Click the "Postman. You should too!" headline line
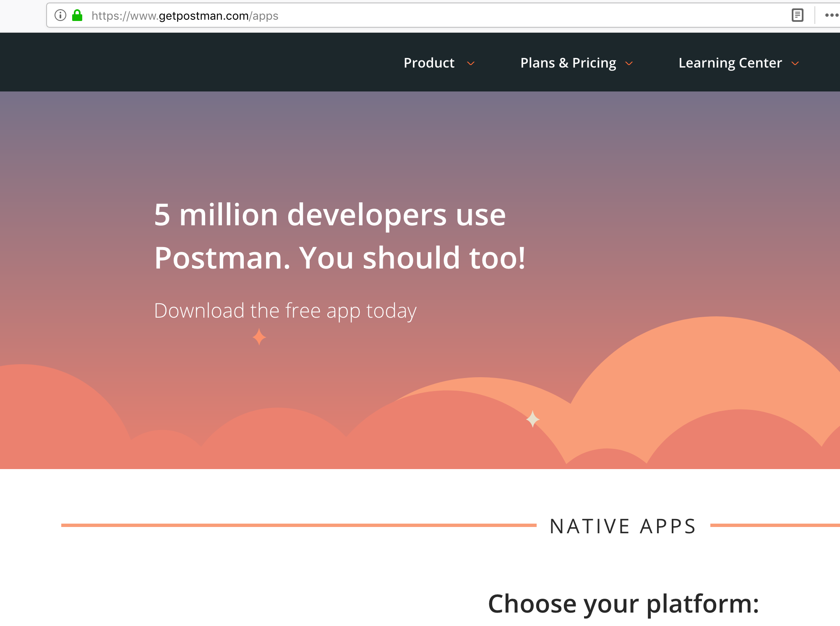This screenshot has height=626, width=840. 340,258
